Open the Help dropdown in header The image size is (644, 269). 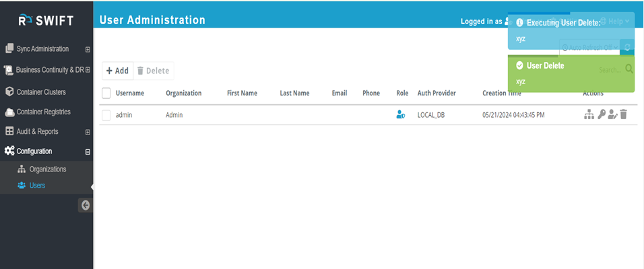click(614, 22)
